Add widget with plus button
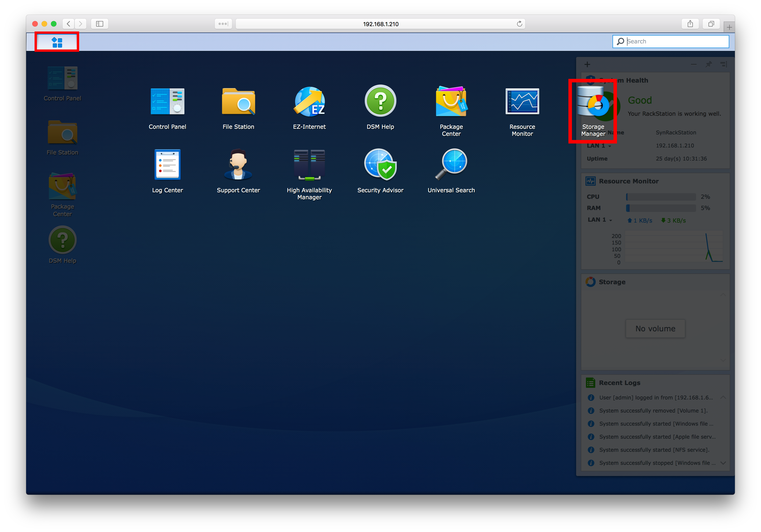This screenshot has height=532, width=761. click(x=587, y=64)
